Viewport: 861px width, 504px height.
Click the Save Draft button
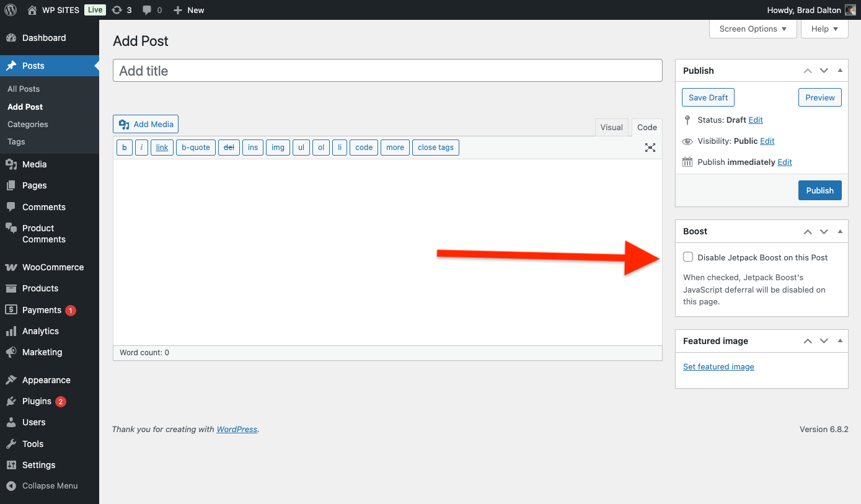[708, 97]
